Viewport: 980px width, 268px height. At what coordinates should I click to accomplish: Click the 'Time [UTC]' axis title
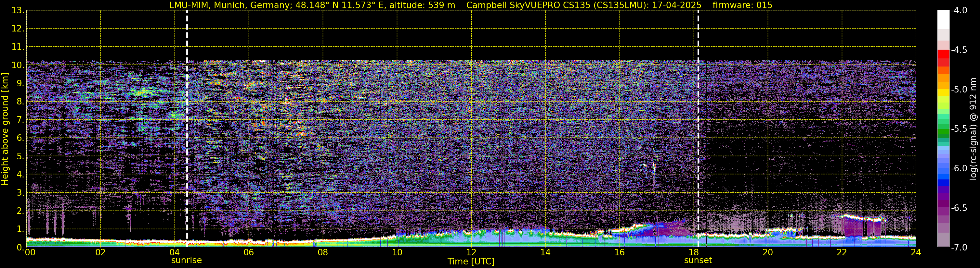click(x=471, y=261)
